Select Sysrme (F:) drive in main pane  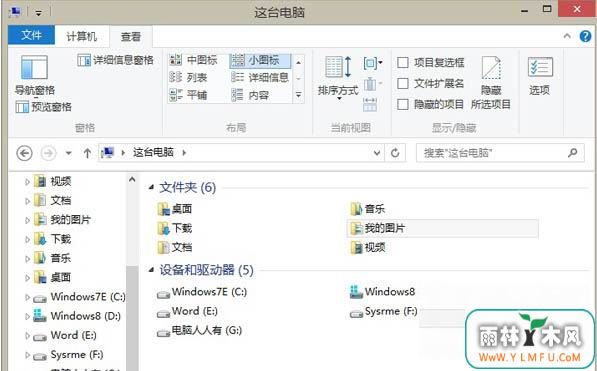pos(384,312)
